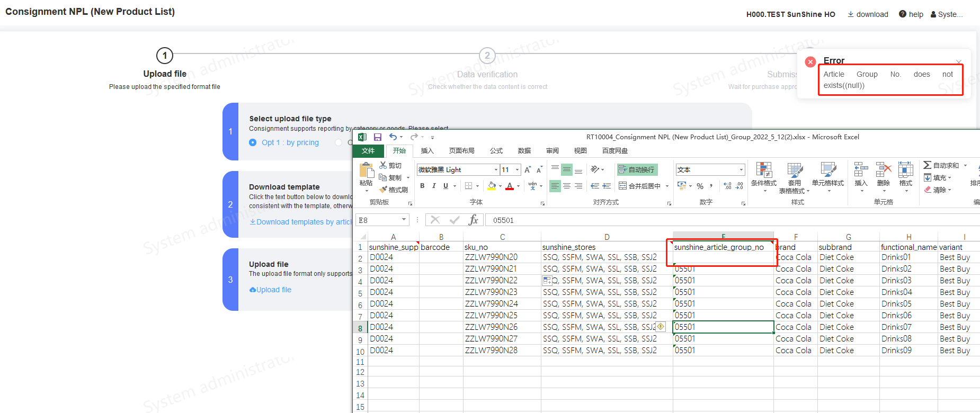Click the AutoSum (自动求和) sigma icon
Screen dimensions: 980x413
coord(928,165)
